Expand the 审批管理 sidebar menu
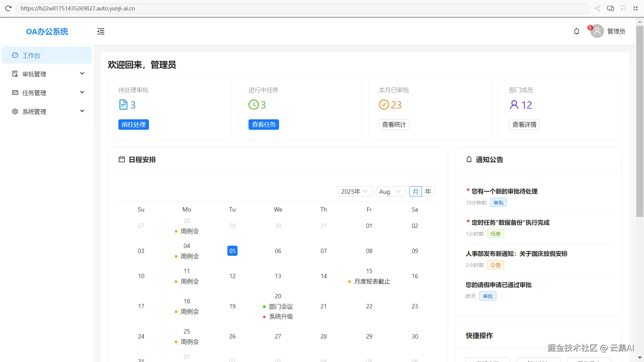644x362 pixels. pos(47,74)
